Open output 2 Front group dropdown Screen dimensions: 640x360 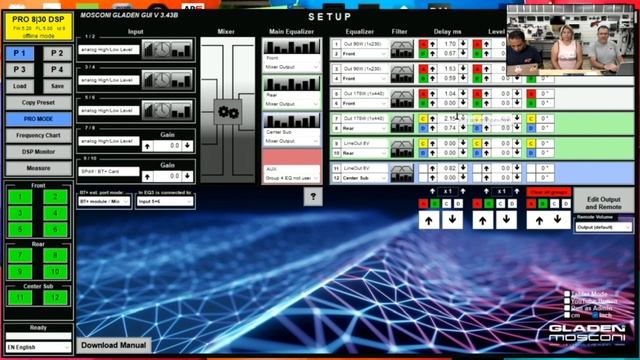364,54
